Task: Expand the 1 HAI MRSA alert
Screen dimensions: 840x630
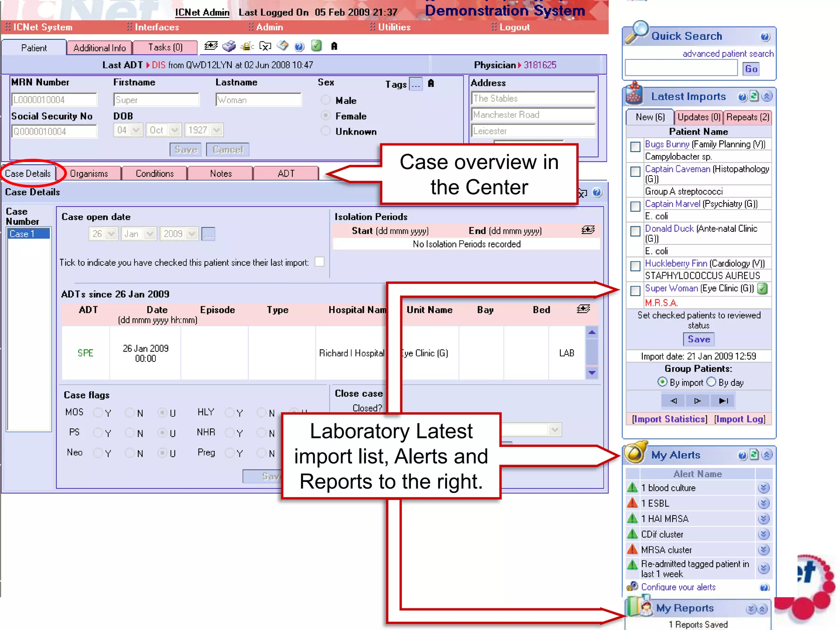Action: tap(764, 519)
